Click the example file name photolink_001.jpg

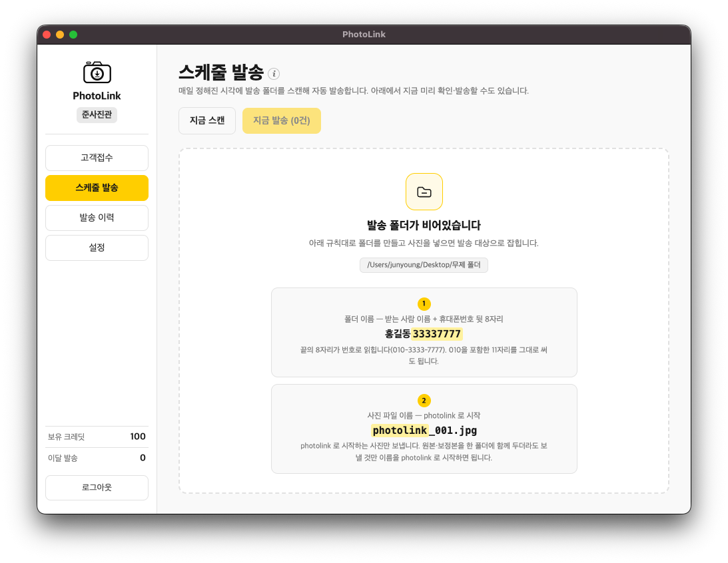[x=424, y=431]
